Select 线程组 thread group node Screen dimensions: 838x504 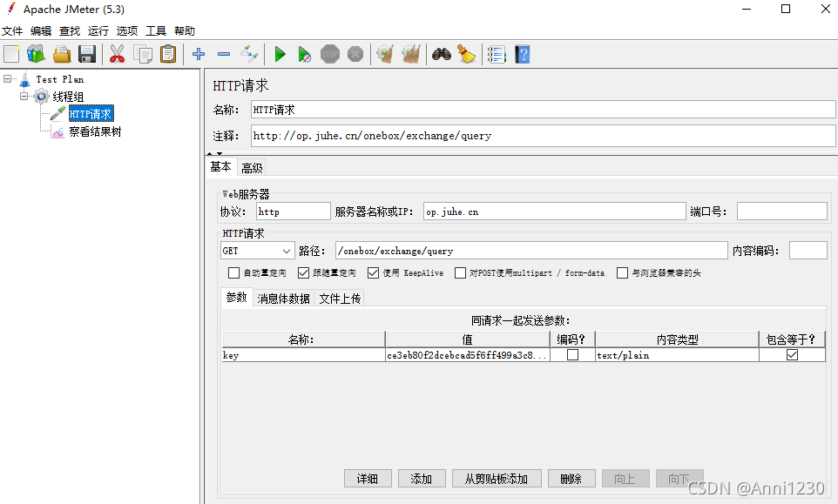68,97
